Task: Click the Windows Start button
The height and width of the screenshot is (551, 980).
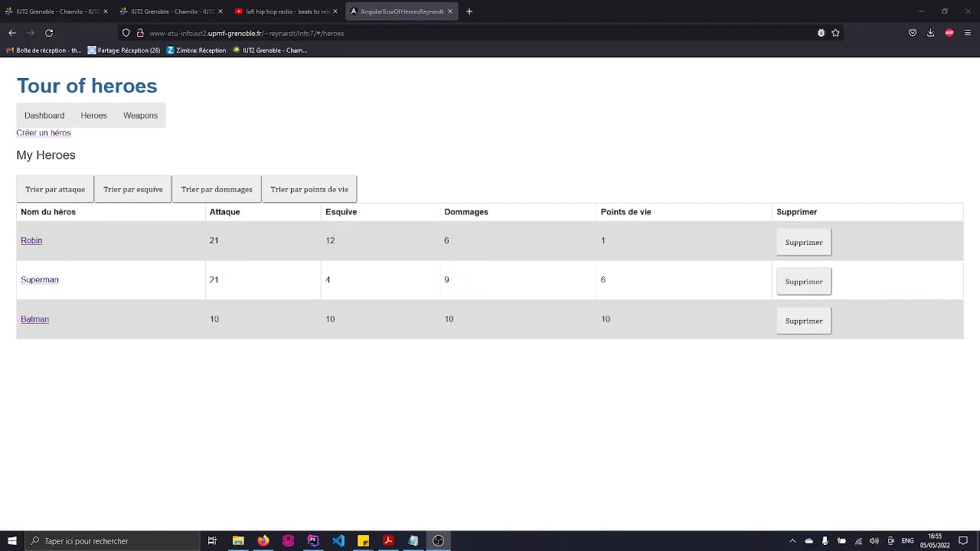Action: (12, 541)
